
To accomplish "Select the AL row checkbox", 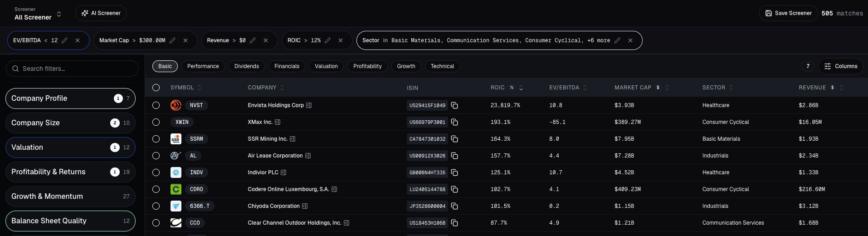I will (x=156, y=156).
